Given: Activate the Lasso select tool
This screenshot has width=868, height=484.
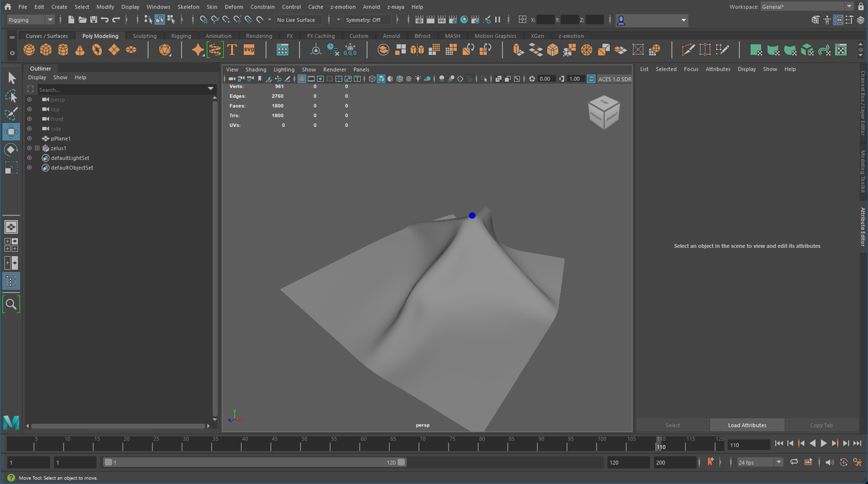Looking at the screenshot, I should coord(11,96).
